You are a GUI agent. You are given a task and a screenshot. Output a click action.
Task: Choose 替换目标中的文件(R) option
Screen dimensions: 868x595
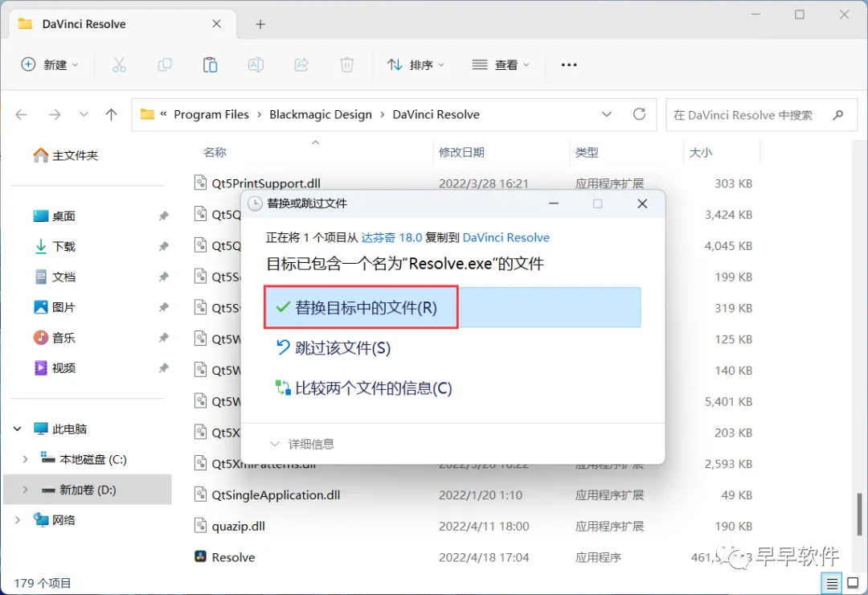click(452, 307)
